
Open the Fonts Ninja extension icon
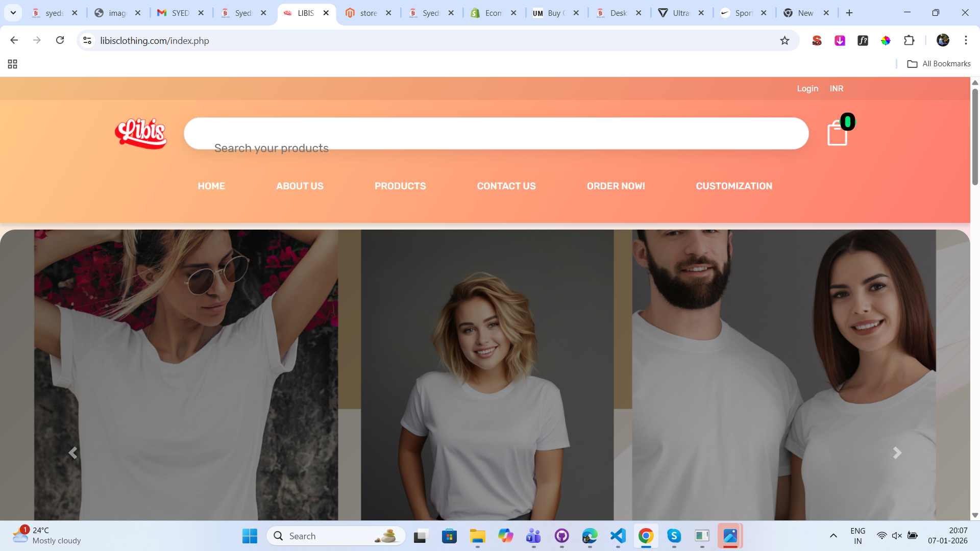(x=863, y=40)
